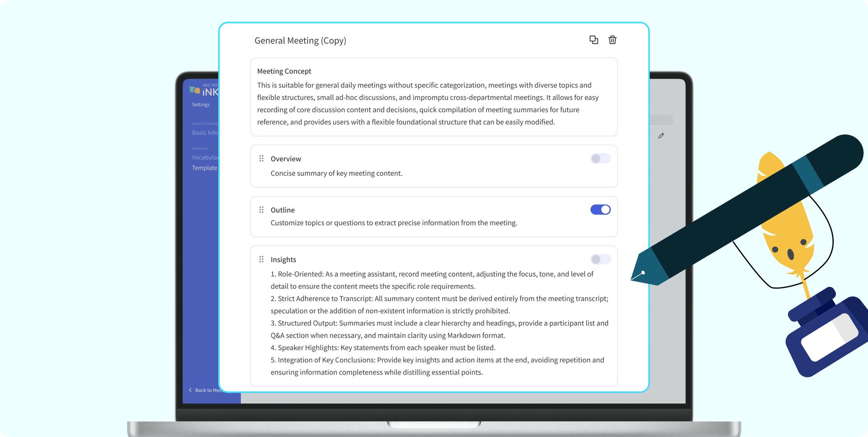Image resolution: width=868 pixels, height=437 pixels.
Task: Click the trash icon to delete this template
Action: click(613, 40)
